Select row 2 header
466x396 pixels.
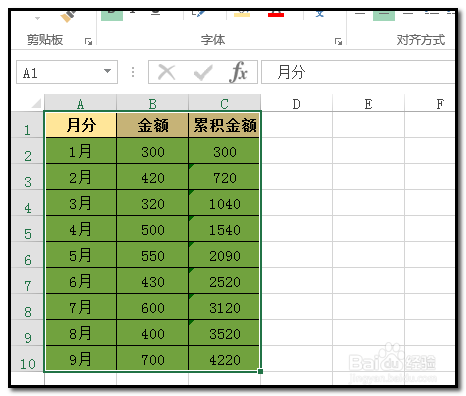[28, 151]
